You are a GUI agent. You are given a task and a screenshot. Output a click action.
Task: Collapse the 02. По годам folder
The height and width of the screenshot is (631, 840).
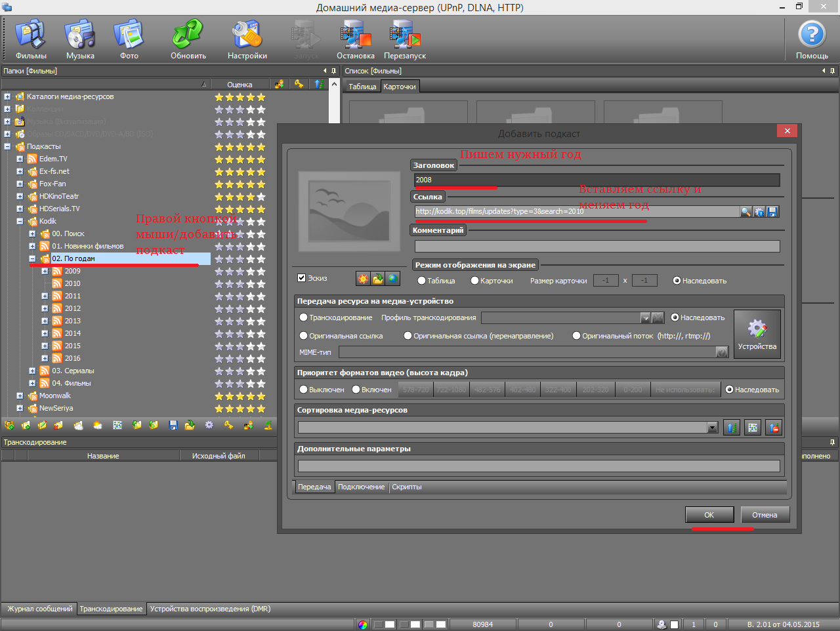click(32, 259)
